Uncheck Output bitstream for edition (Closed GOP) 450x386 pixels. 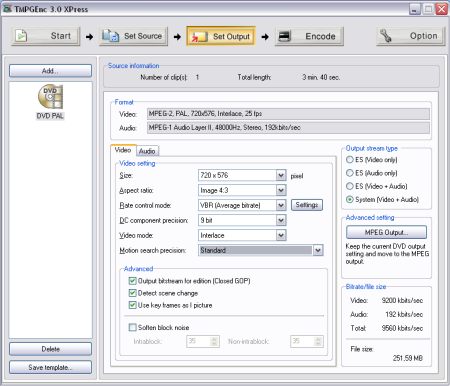pyautogui.click(x=132, y=281)
